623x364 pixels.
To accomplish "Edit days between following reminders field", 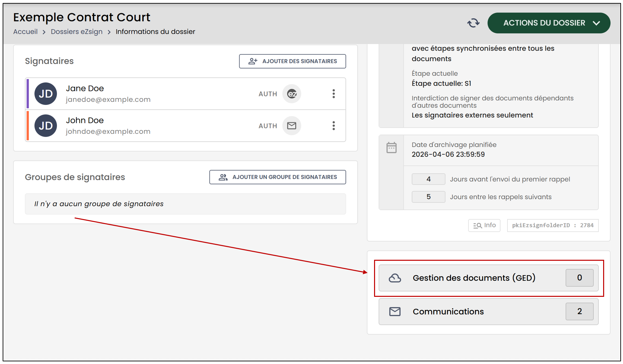I will click(x=428, y=197).
